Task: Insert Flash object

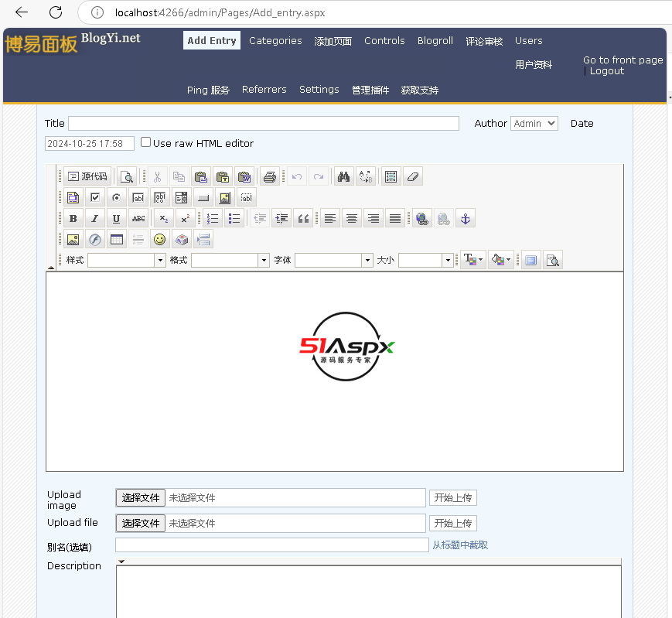Action: pos(94,239)
